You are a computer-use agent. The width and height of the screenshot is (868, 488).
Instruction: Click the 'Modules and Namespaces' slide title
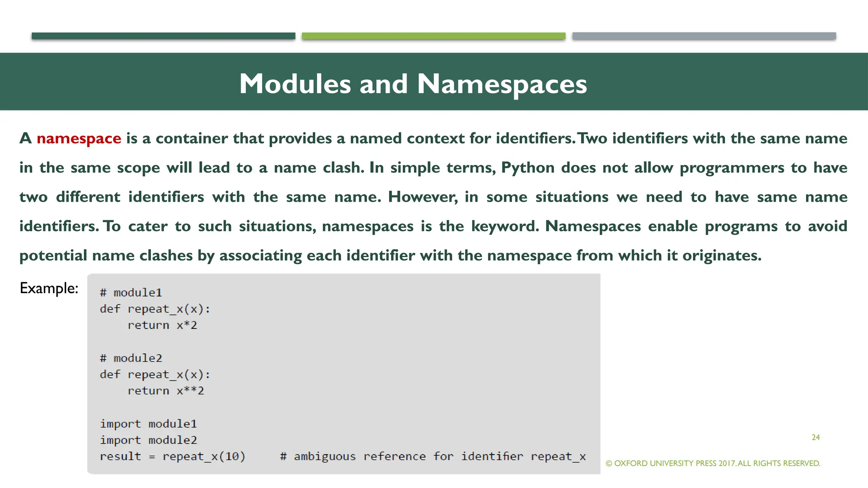pyautogui.click(x=413, y=83)
